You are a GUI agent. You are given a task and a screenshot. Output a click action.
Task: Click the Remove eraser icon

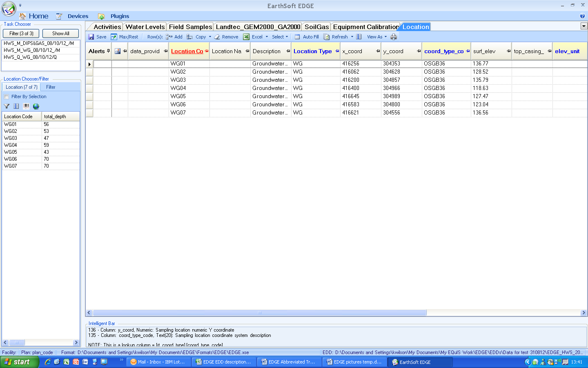pos(217,37)
